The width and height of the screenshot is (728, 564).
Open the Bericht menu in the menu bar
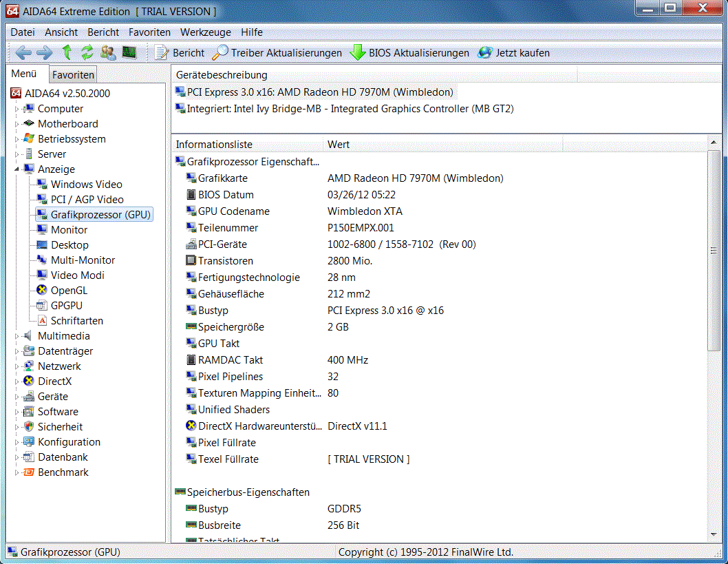pos(103,32)
